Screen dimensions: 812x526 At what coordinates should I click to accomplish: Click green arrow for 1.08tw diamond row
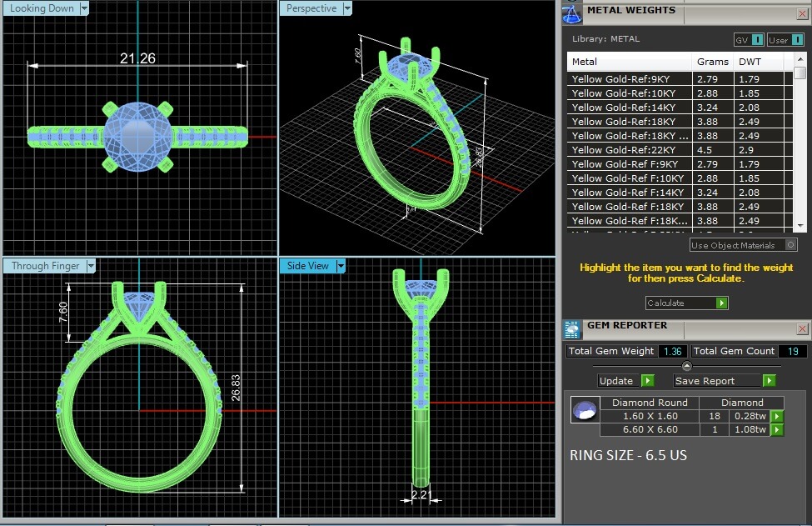point(776,430)
